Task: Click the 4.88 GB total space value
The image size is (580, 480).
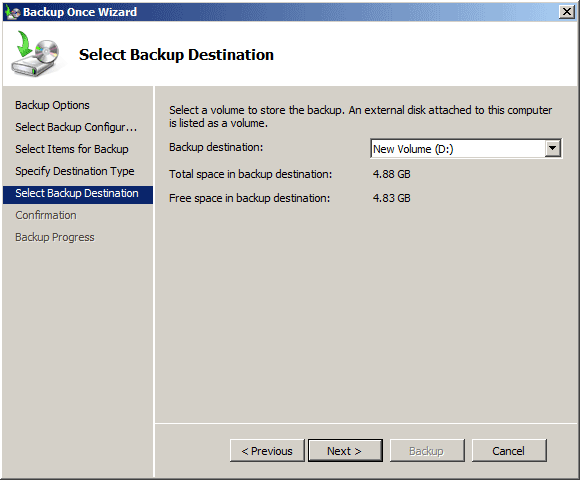Action: (x=392, y=174)
